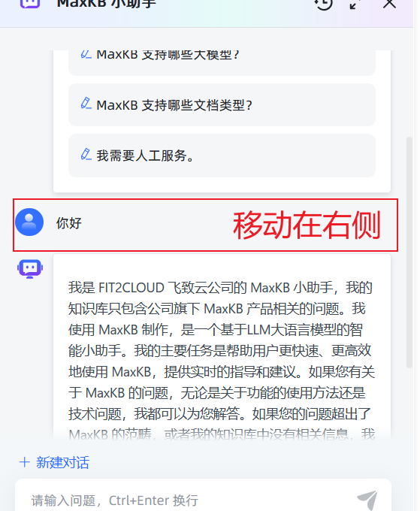Click the MaxKB robot logo in header
The image size is (420, 511).
29,3
